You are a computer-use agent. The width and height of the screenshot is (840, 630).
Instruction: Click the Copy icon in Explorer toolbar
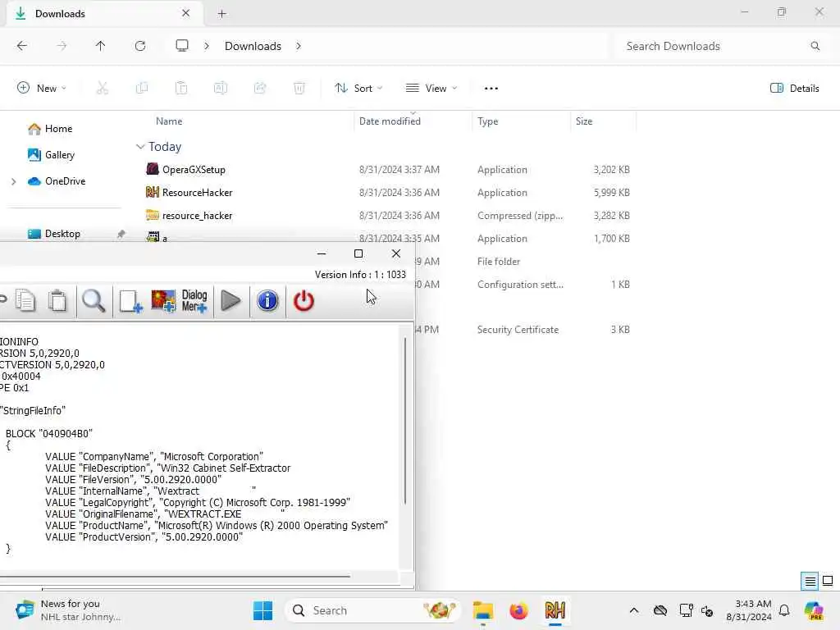(142, 88)
